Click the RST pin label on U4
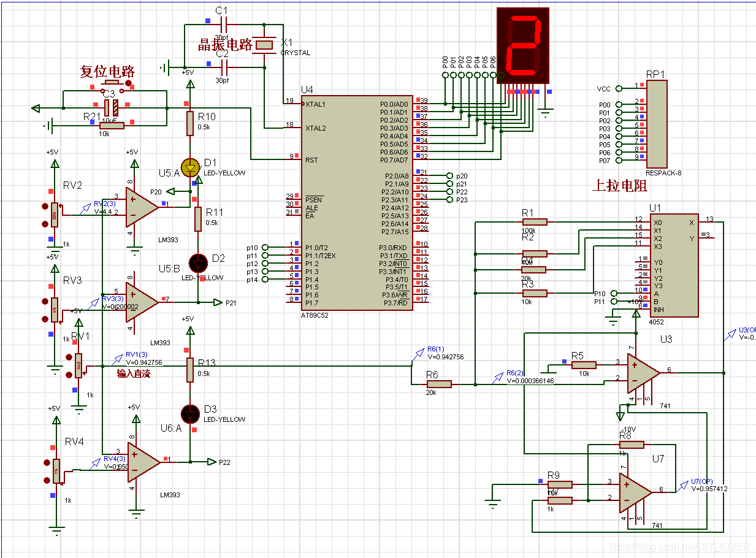 (311, 160)
